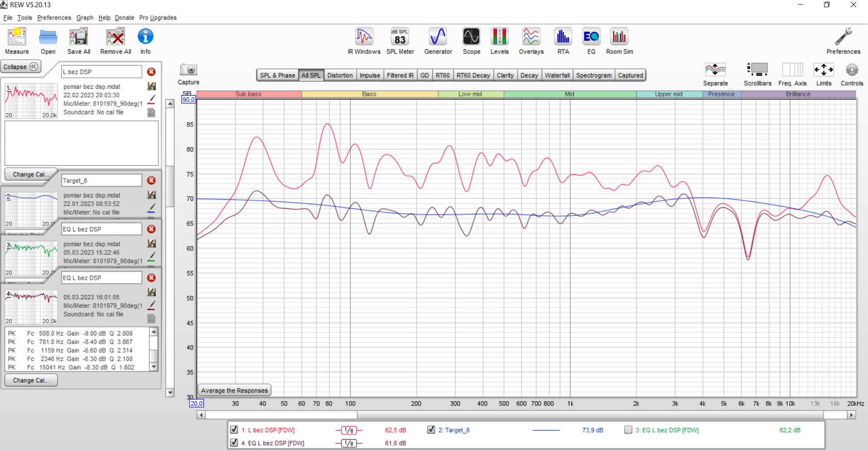Switch to Filtered IR tab
Screen dimensions: 868x451
click(400, 75)
